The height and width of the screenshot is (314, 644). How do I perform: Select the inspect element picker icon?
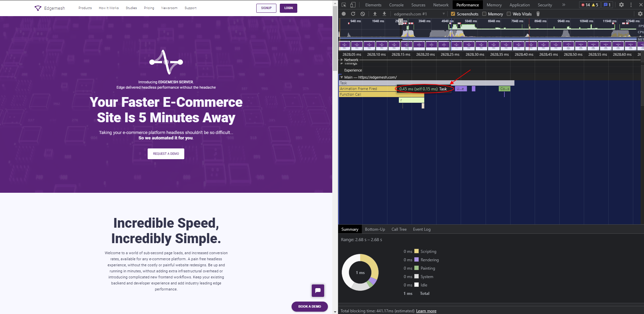(344, 5)
